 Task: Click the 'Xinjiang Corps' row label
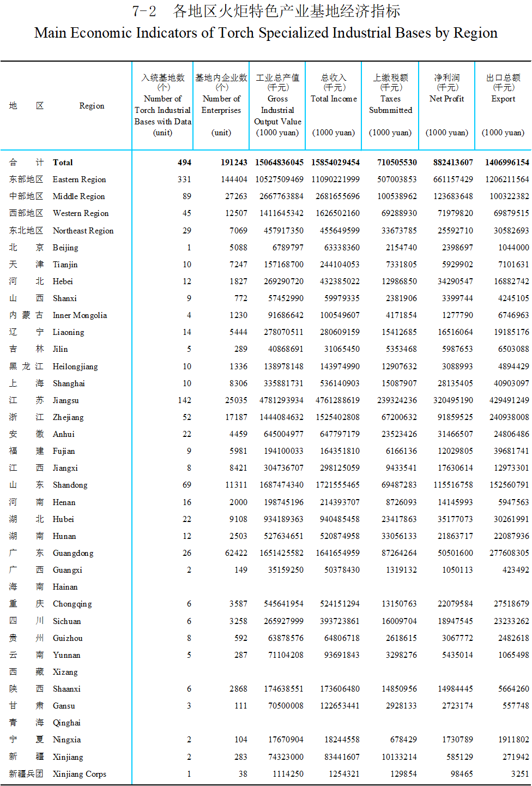pos(79,774)
